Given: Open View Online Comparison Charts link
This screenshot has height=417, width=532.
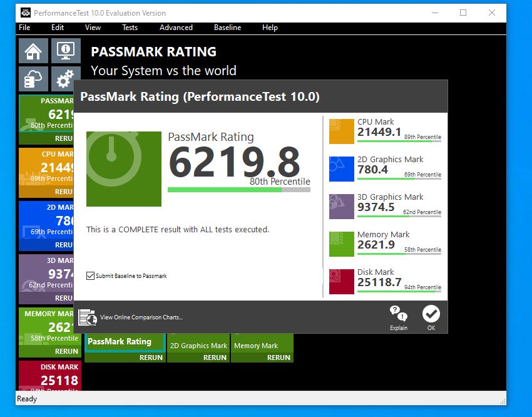Looking at the screenshot, I should point(141,317).
